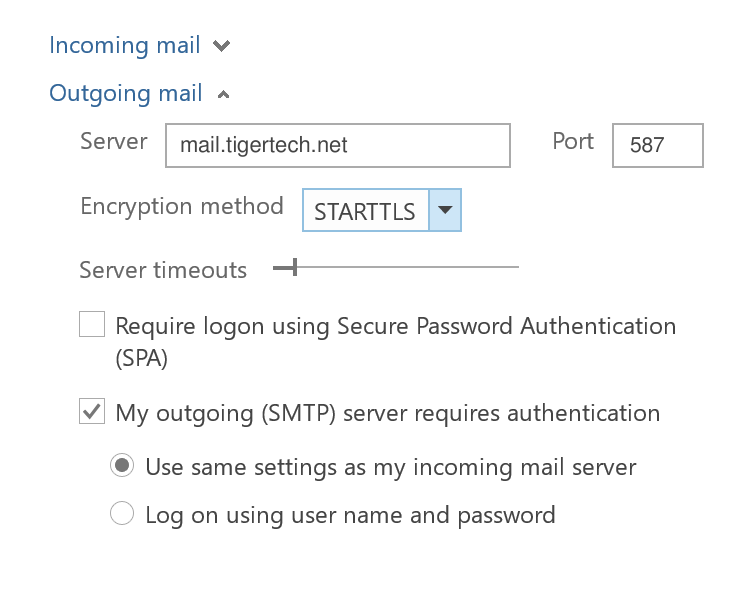The width and height of the screenshot is (752, 589).
Task: Click the My outgoing (SMTP) server label text
Action: [387, 413]
